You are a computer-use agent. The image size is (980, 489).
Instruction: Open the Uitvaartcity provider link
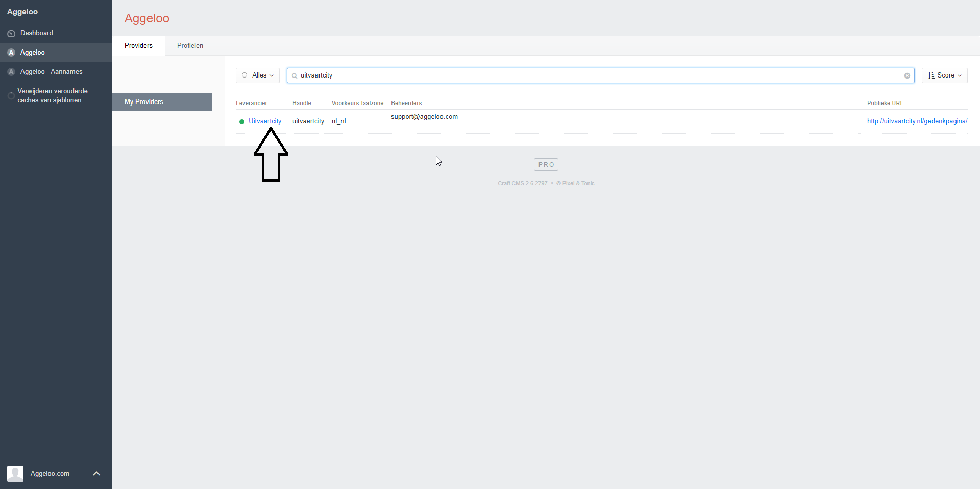tap(265, 121)
